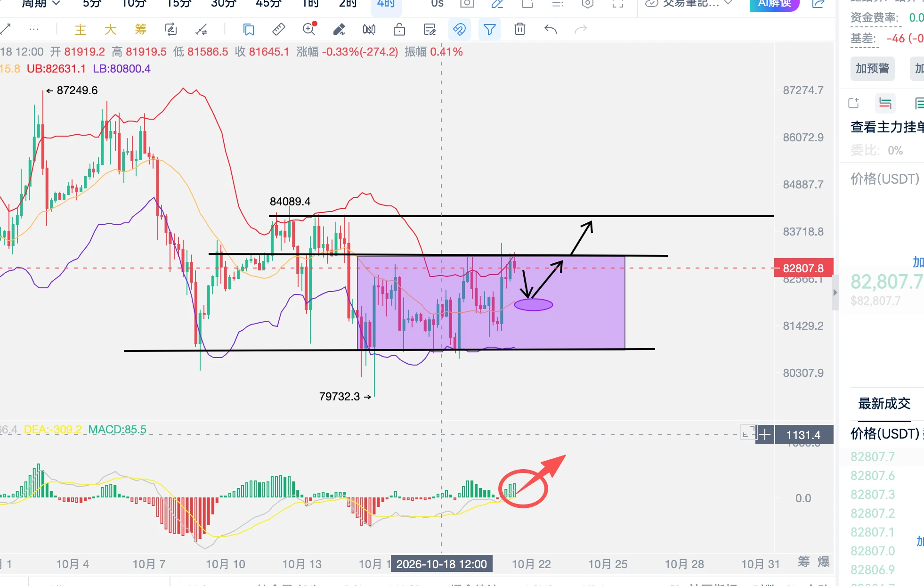Open the chart sync refresh icon
Image resolution: width=924 pixels, height=586 pixels.
(171, 30)
